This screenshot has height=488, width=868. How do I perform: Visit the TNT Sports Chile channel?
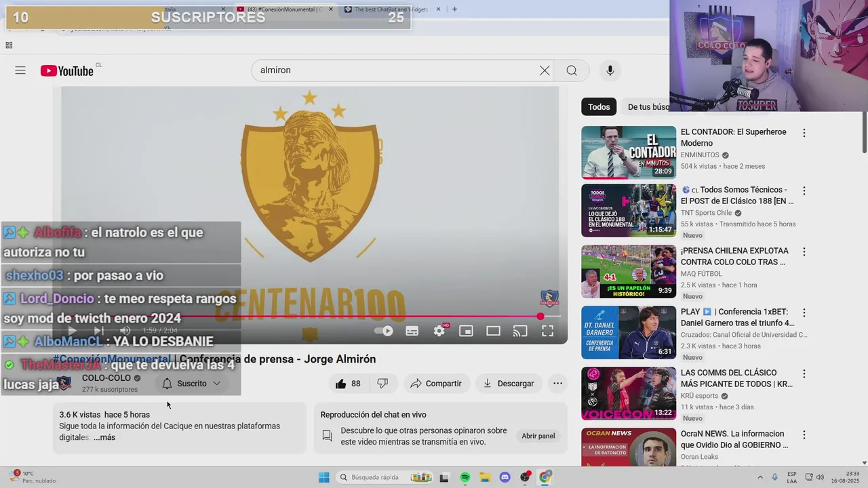[706, 213]
